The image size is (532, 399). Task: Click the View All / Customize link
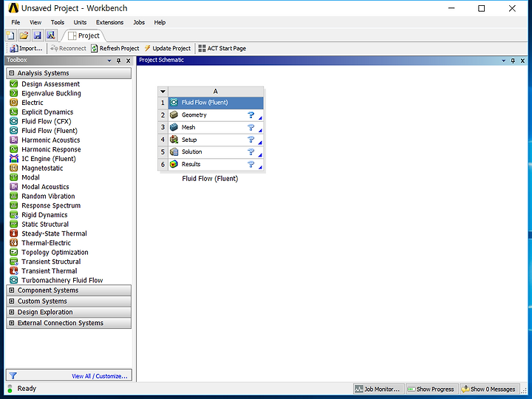coord(100,376)
